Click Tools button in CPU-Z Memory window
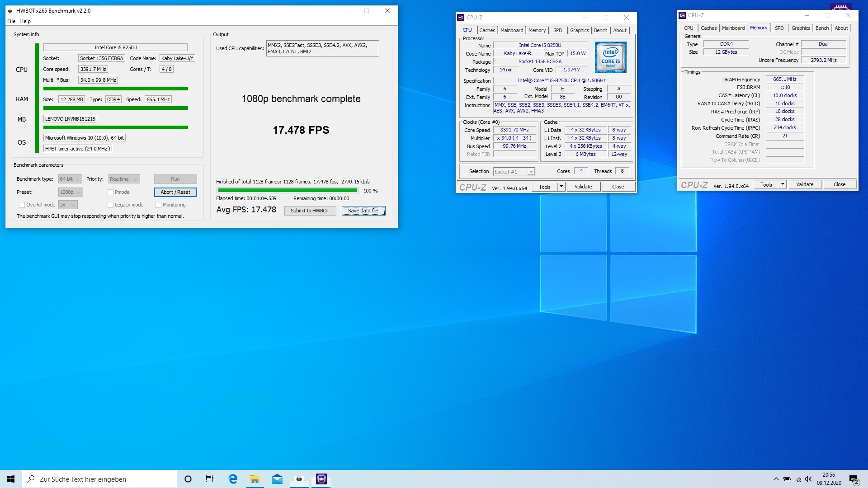 click(766, 184)
